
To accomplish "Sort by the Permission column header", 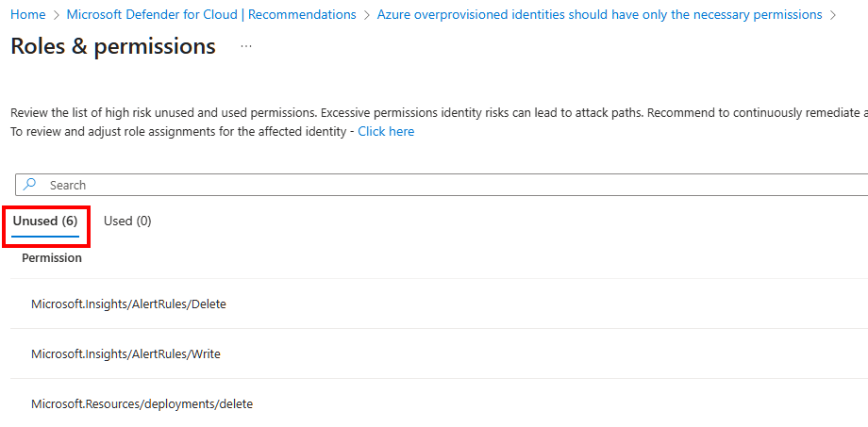I will tap(52, 258).
